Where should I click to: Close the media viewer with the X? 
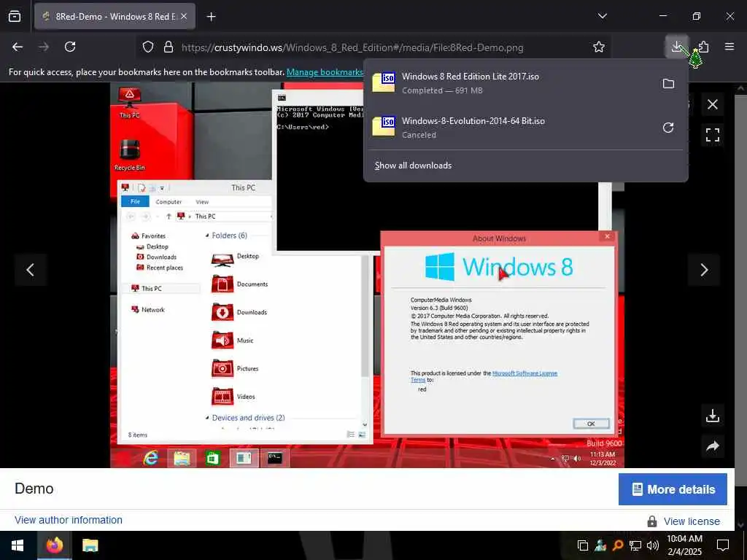pos(712,104)
